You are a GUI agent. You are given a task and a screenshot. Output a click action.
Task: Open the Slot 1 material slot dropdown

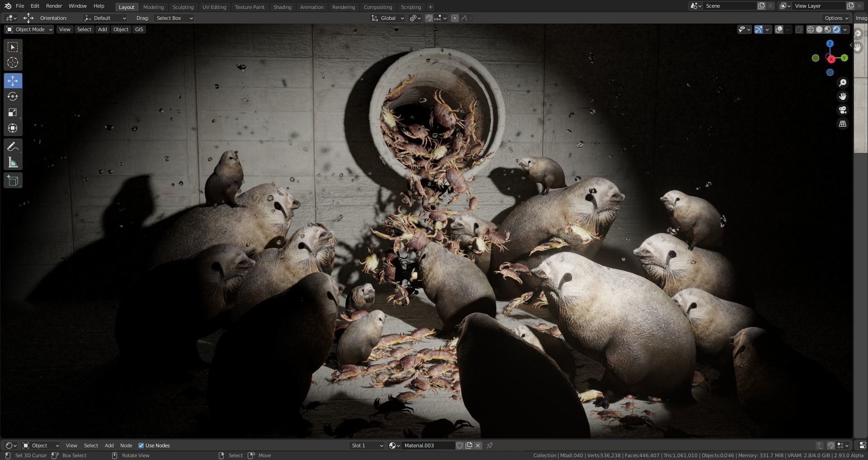click(x=367, y=446)
